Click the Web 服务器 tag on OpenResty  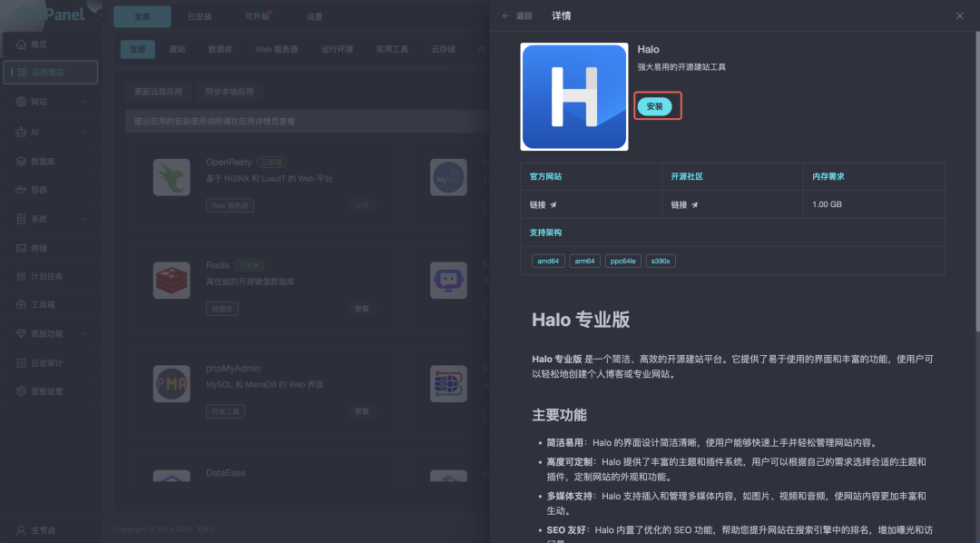(x=230, y=206)
